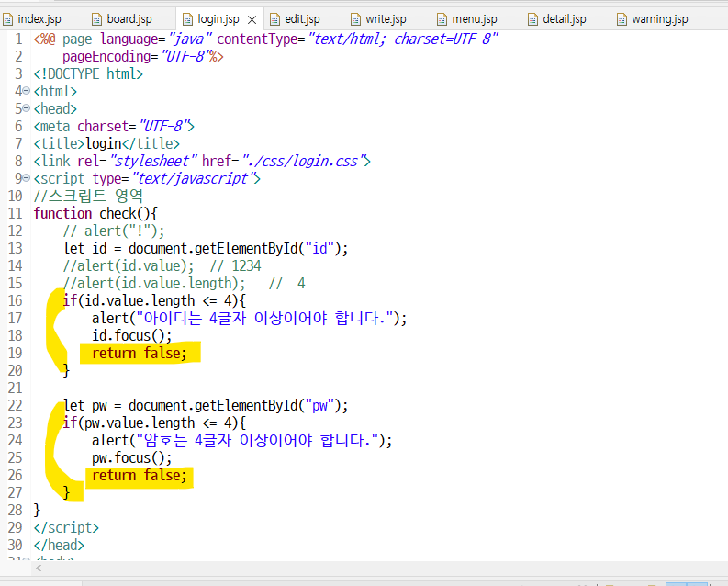Close the login.jsp tab

pos(252,19)
